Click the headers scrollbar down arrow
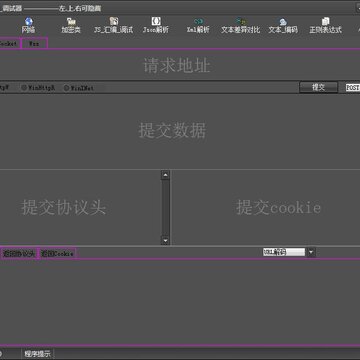 pyautogui.click(x=165, y=240)
